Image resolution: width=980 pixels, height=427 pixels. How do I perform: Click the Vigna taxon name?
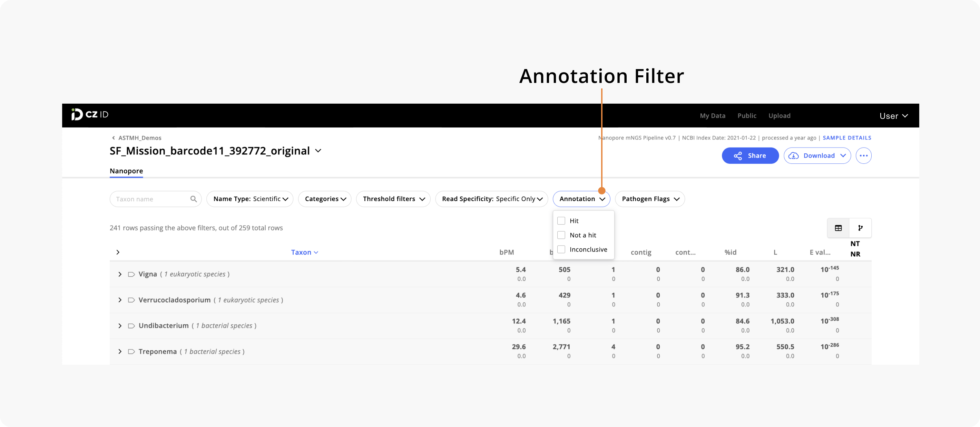[x=148, y=274]
